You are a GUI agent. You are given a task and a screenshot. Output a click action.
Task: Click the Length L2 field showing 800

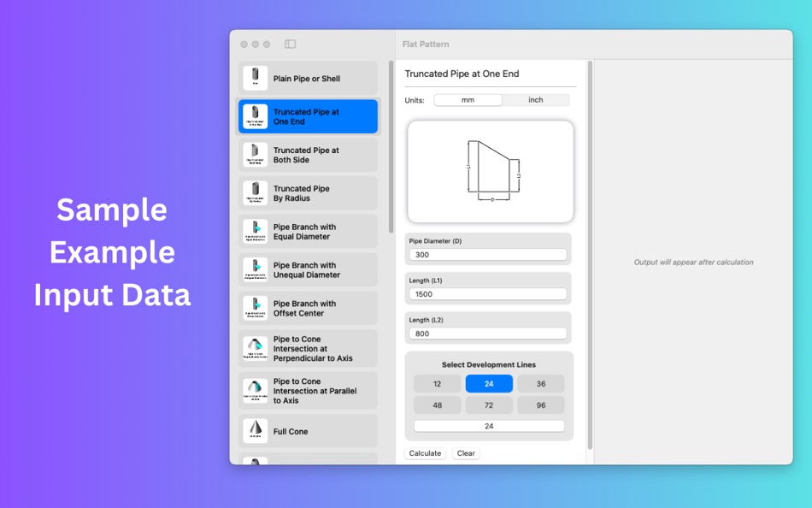coord(487,333)
